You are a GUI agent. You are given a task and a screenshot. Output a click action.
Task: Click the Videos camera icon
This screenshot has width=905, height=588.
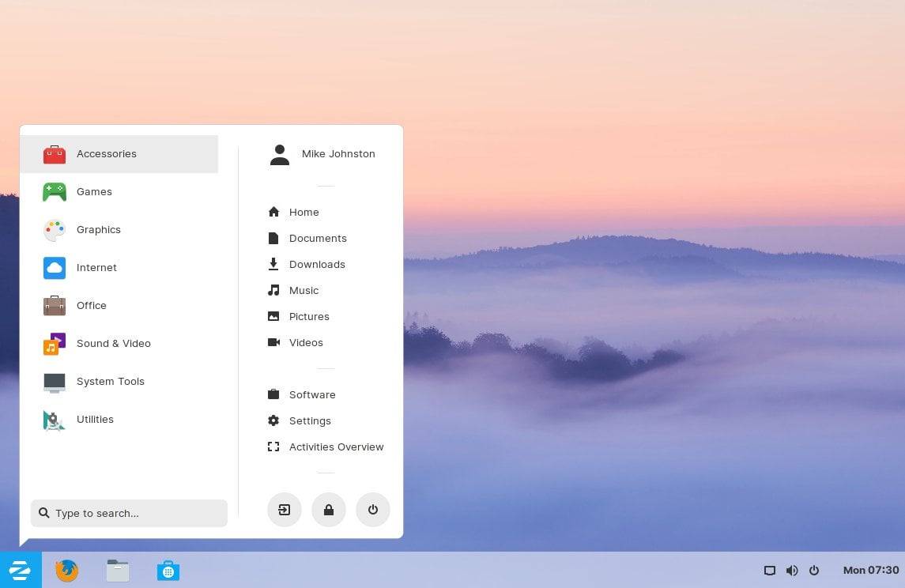(273, 342)
